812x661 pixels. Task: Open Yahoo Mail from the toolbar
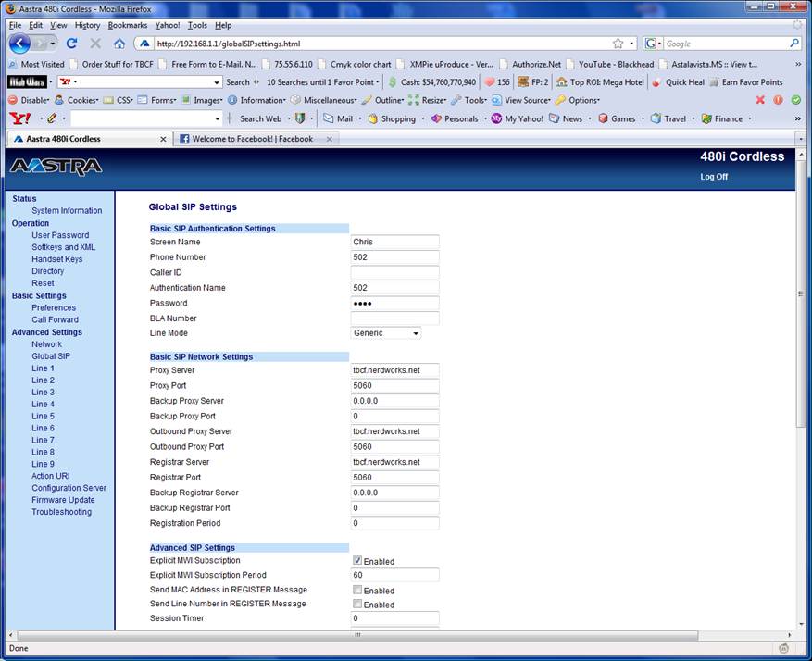(x=338, y=118)
